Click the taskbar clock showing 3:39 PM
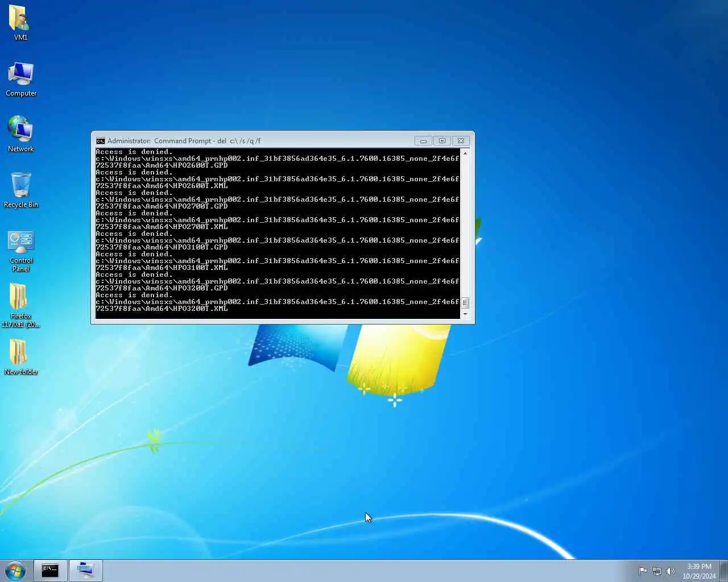Image resolution: width=728 pixels, height=582 pixels. tap(699, 571)
